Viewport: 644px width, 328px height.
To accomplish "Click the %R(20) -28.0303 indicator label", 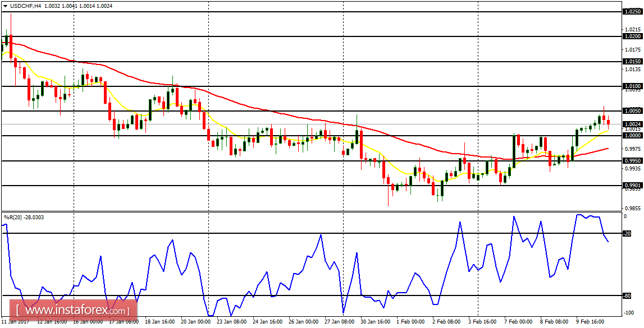I will [x=24, y=217].
